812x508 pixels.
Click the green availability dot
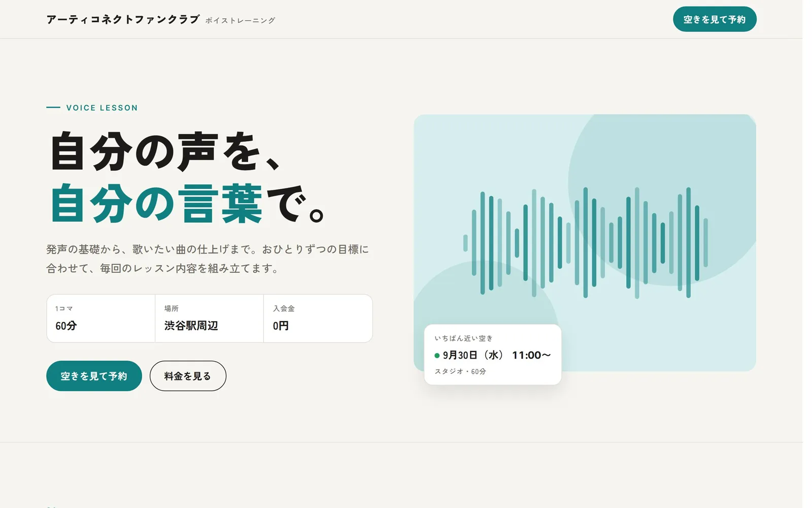pyautogui.click(x=437, y=356)
